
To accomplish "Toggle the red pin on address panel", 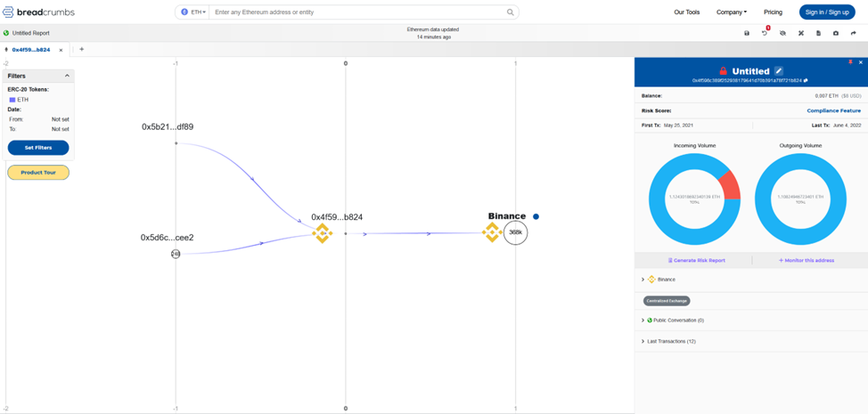I will point(850,62).
